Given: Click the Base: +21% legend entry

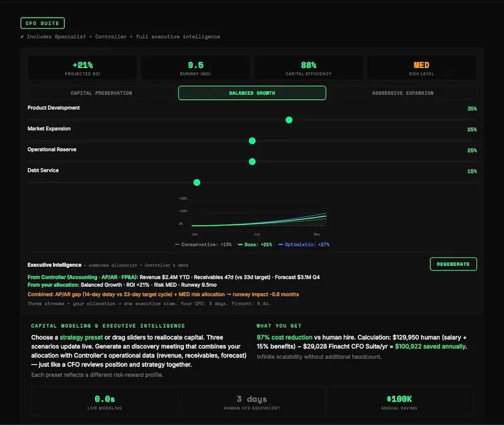Looking at the screenshot, I should coord(255,245).
